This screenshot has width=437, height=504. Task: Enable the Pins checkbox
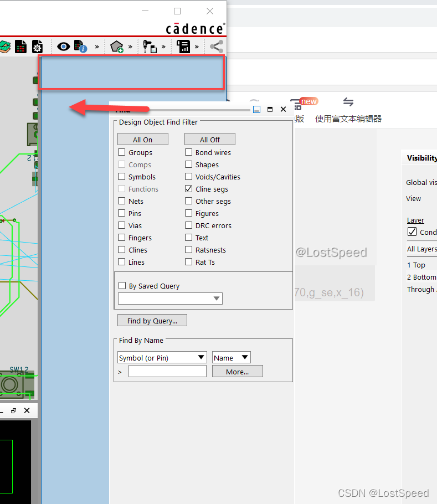point(121,213)
